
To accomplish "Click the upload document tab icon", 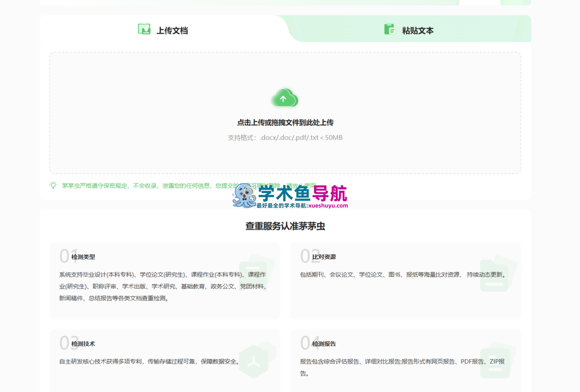I will 144,29.
